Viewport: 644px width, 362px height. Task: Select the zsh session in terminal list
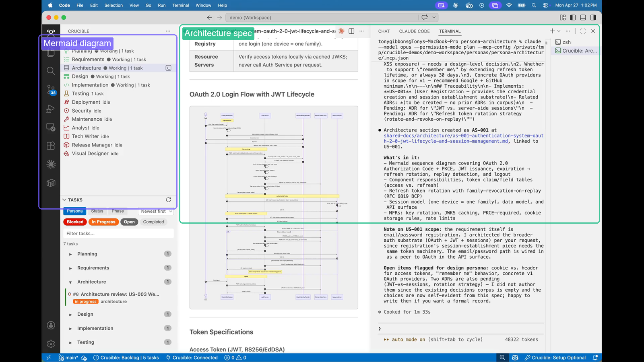(x=566, y=42)
